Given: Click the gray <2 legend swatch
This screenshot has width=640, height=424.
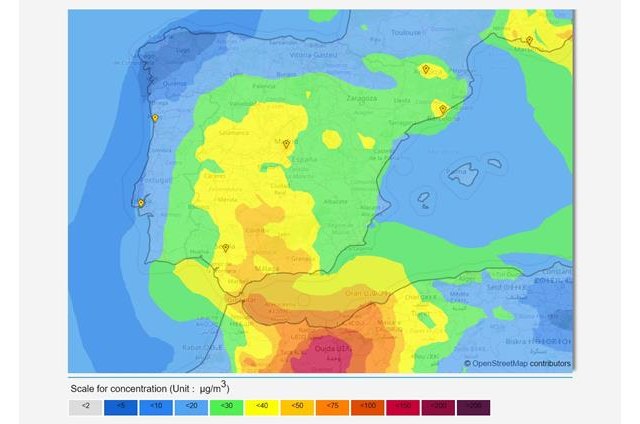Looking at the screenshot, I should point(85,406).
